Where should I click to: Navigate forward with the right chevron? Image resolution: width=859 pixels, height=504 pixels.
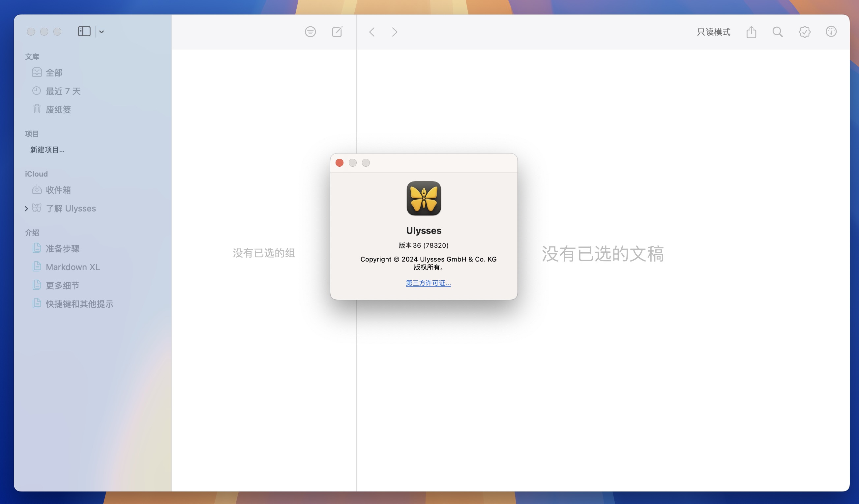point(394,32)
